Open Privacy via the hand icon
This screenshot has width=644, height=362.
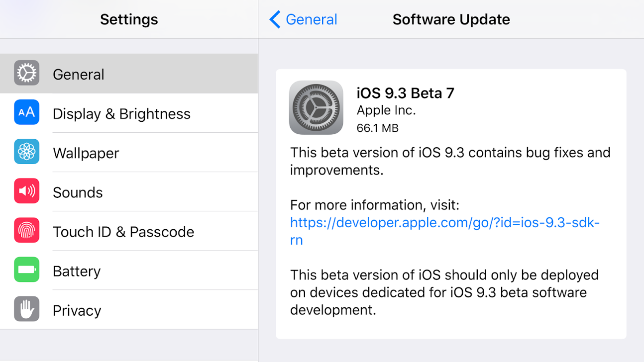[26, 309]
